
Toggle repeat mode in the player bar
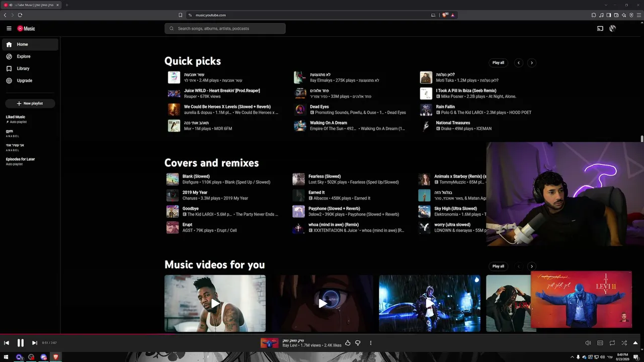click(x=612, y=343)
